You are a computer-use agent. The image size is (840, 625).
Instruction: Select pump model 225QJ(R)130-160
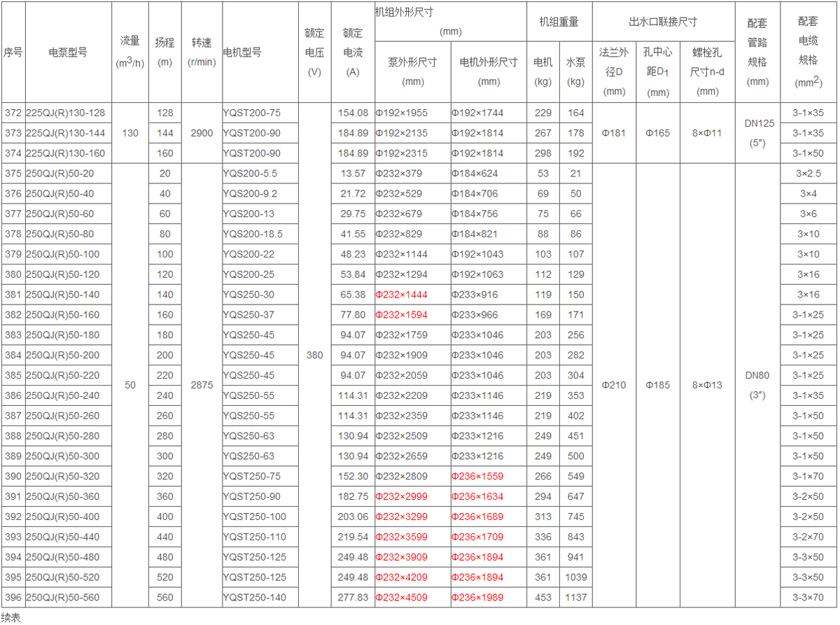pyautogui.click(x=66, y=153)
